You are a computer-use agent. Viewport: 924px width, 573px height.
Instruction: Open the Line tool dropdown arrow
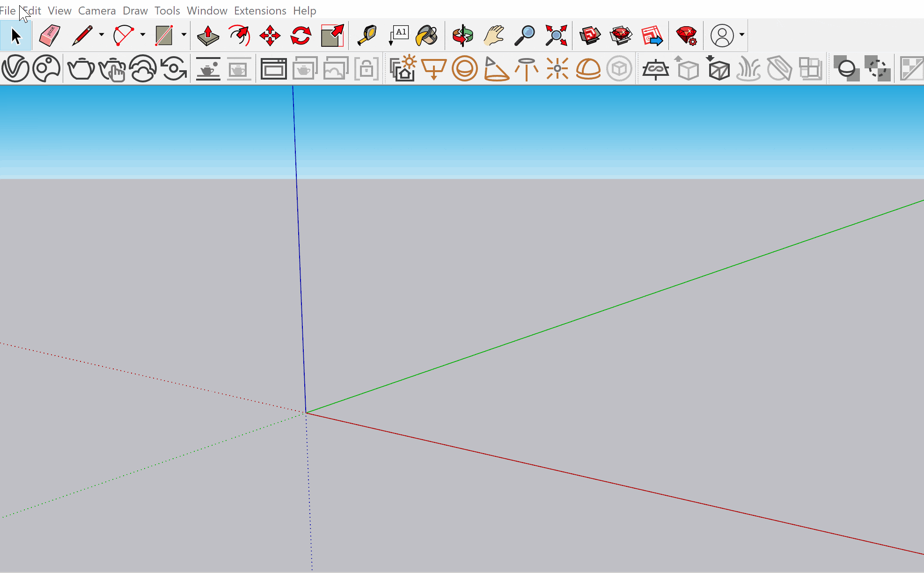[101, 35]
